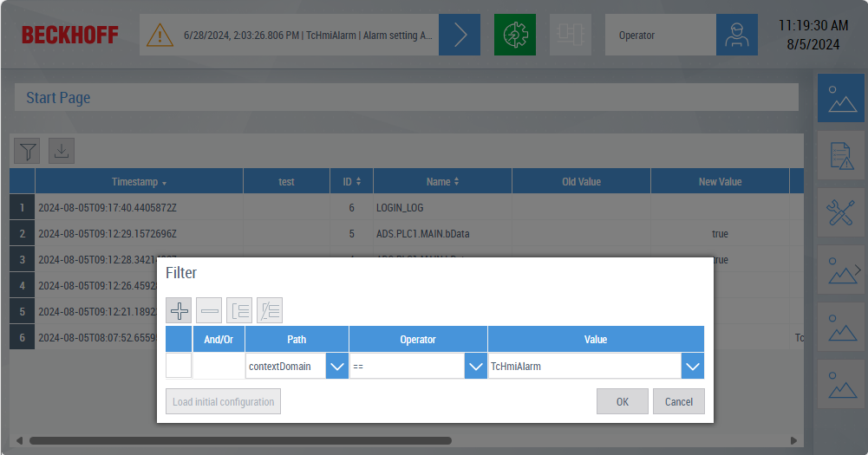This screenshot has width=868, height=455.
Task: Select the filter row checkbox cell
Action: pyautogui.click(x=179, y=366)
